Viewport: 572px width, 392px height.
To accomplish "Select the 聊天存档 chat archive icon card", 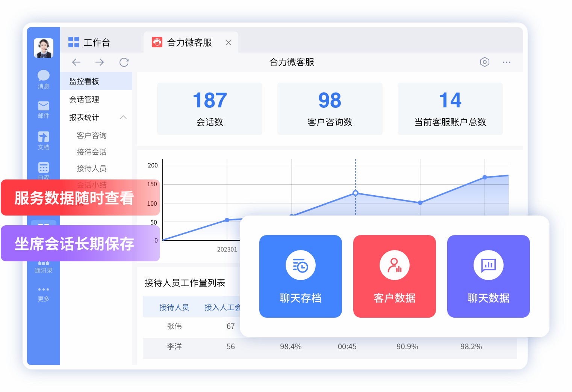I will (300, 265).
